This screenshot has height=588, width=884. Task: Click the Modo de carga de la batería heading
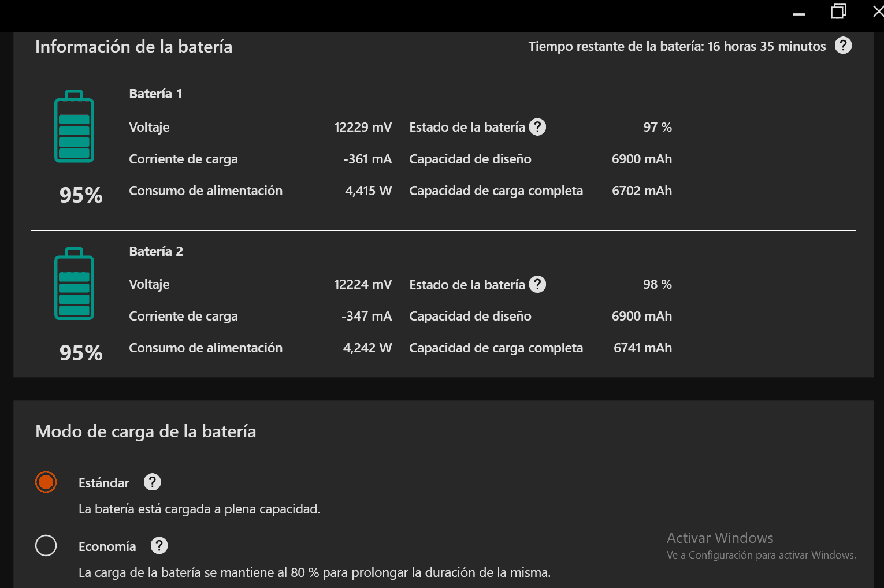(146, 431)
